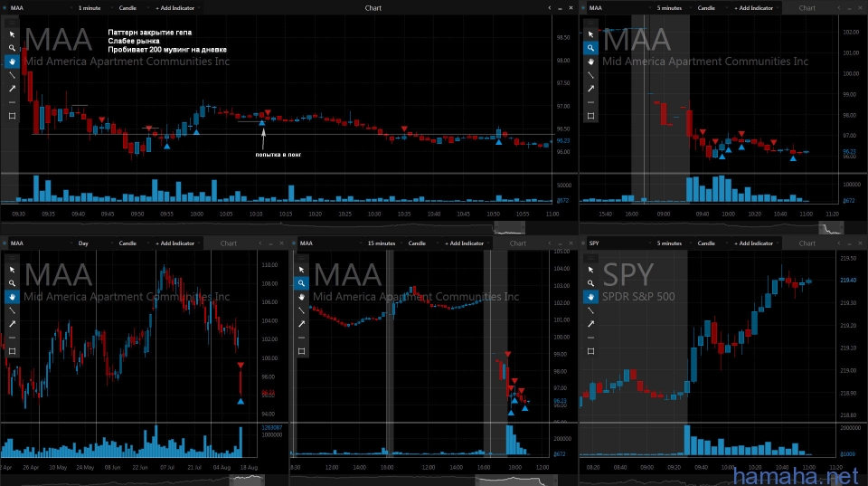Click the MAA symbol field in 1 minute chart
The width and height of the screenshot is (868, 486).
click(40, 8)
